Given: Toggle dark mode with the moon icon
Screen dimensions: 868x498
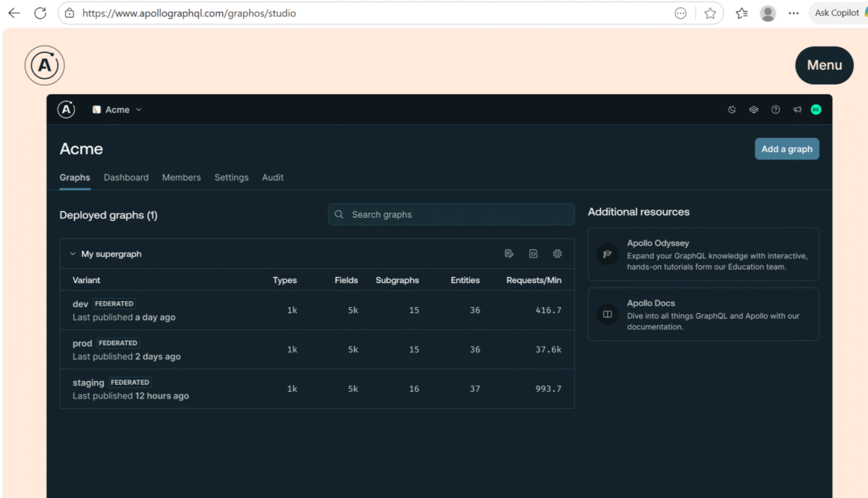Looking at the screenshot, I should click(x=732, y=110).
